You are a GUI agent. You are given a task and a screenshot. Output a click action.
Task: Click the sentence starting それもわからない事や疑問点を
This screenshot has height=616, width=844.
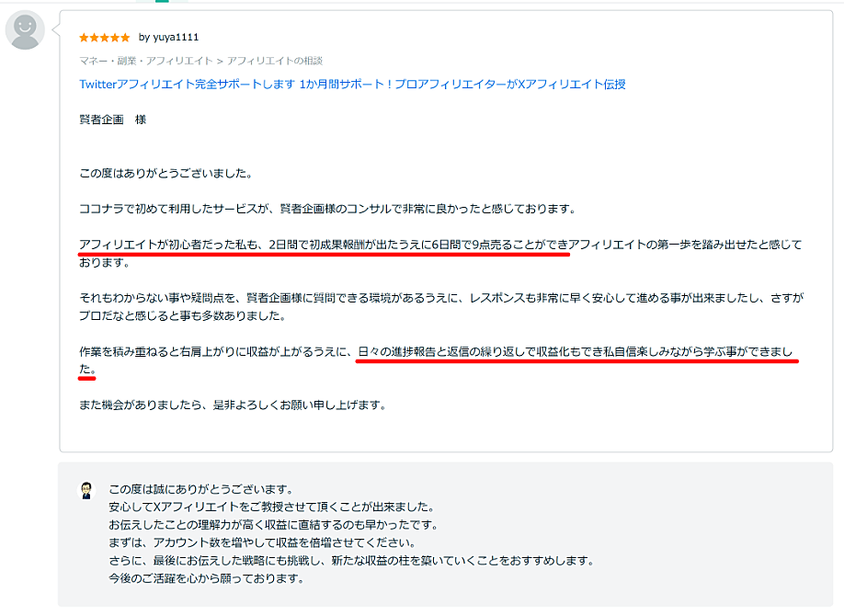(441, 306)
